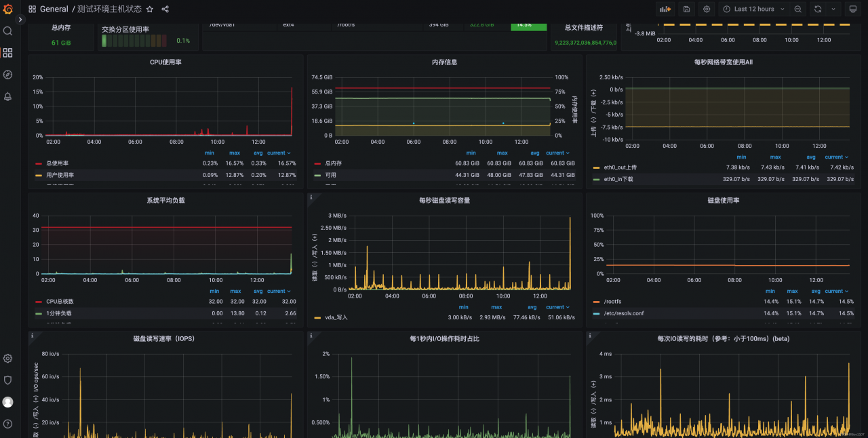Open the Alerting bell icon
Image resolution: width=868 pixels, height=438 pixels.
7,96
